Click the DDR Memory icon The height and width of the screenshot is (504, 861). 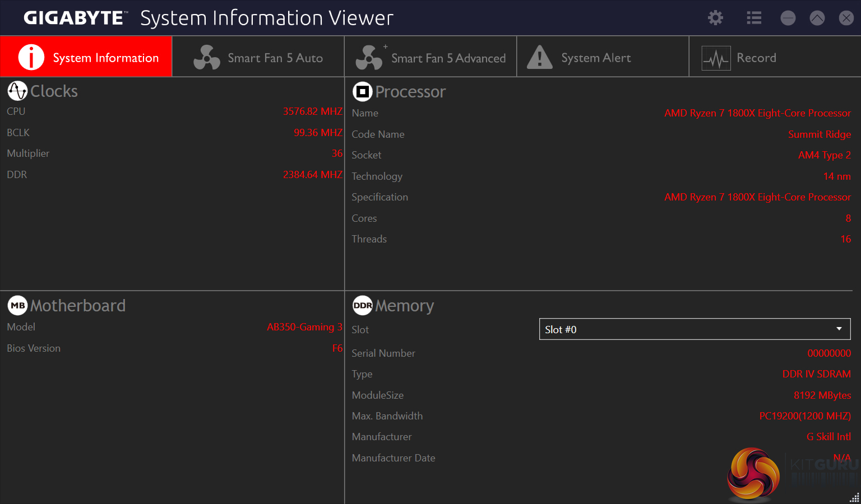click(x=362, y=305)
